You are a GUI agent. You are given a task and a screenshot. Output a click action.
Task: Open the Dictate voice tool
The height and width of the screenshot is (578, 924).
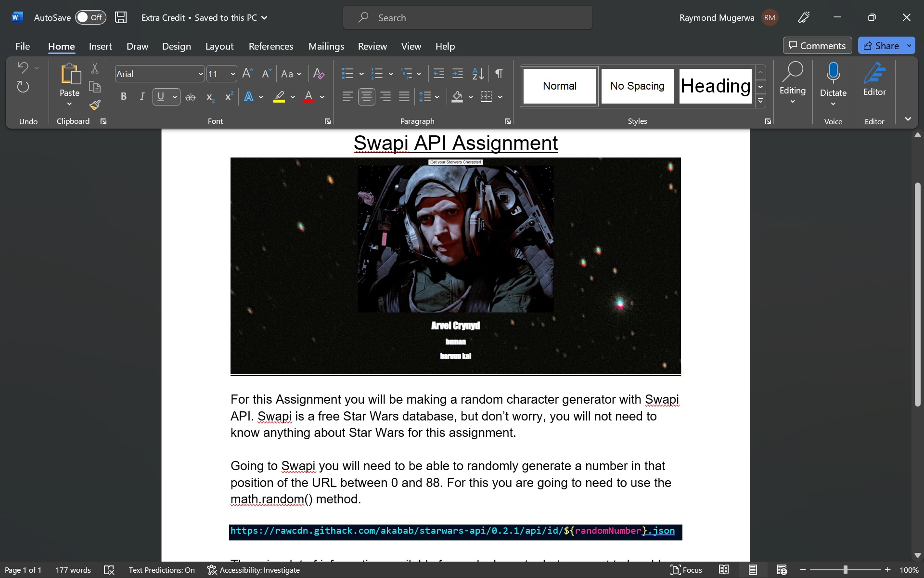pos(833,79)
